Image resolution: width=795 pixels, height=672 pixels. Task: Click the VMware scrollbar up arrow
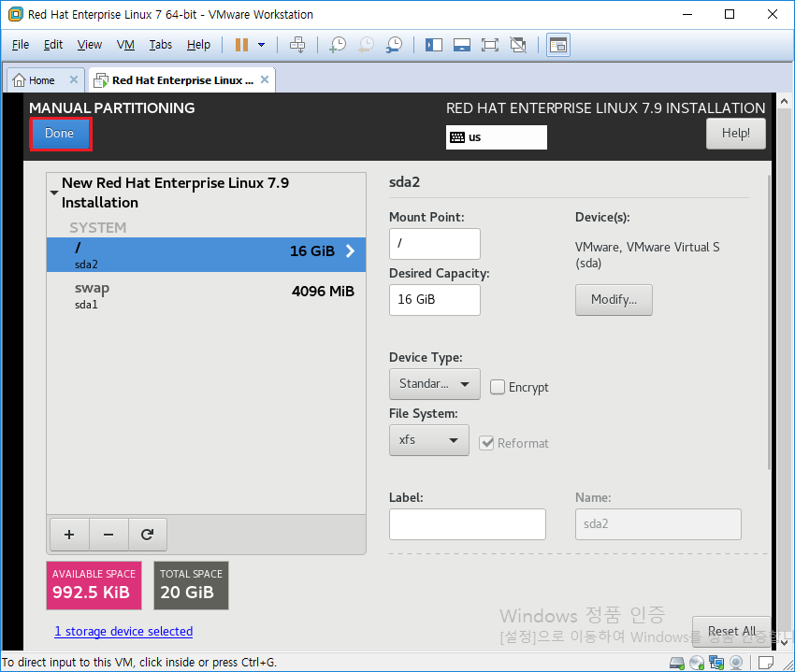click(x=785, y=101)
